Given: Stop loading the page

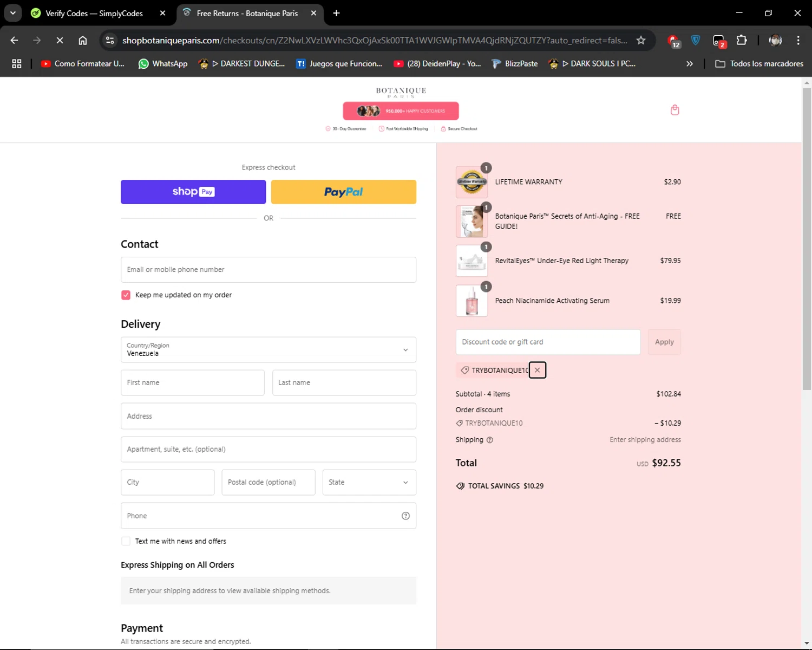Looking at the screenshot, I should pyautogui.click(x=60, y=40).
